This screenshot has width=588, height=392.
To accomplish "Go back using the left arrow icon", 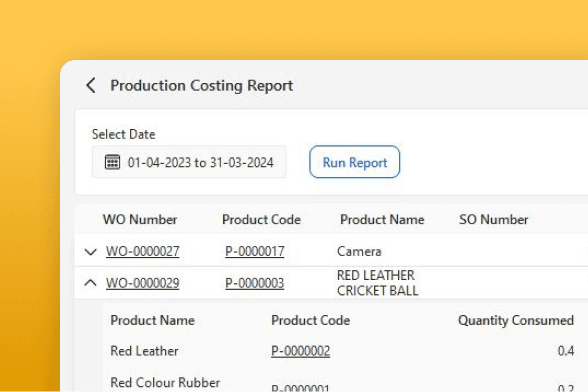I will 91,86.
